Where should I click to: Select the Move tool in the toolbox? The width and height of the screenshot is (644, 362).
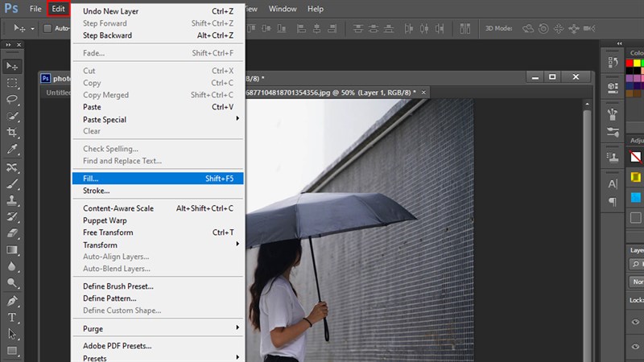click(x=12, y=66)
